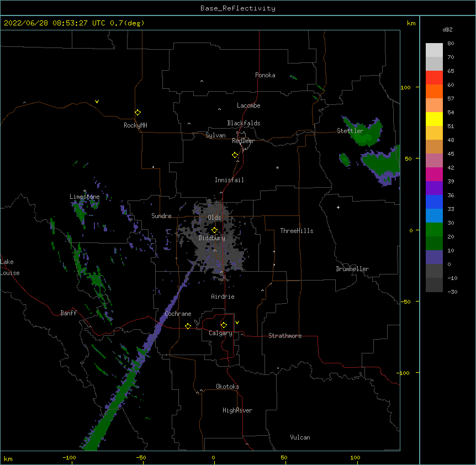Click the yellow diamond marker between Olds and Didsbury
This screenshot has height=465, width=476.
click(x=214, y=230)
